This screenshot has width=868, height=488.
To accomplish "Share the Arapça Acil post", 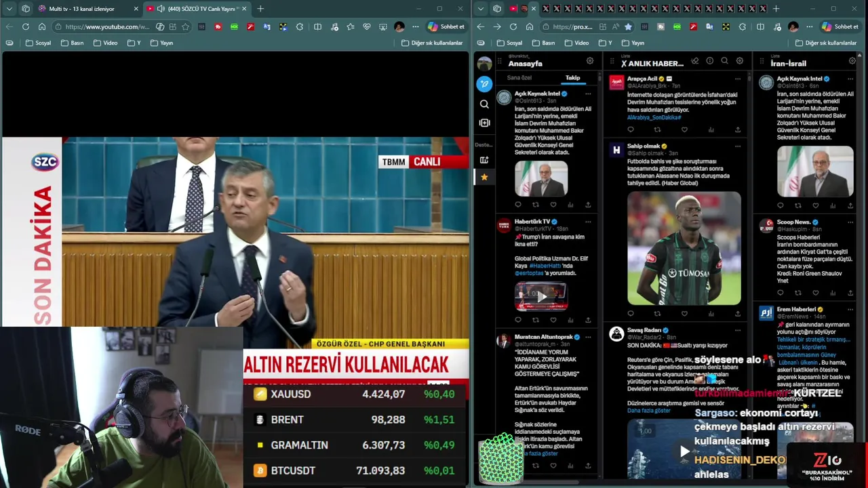I will [738, 129].
